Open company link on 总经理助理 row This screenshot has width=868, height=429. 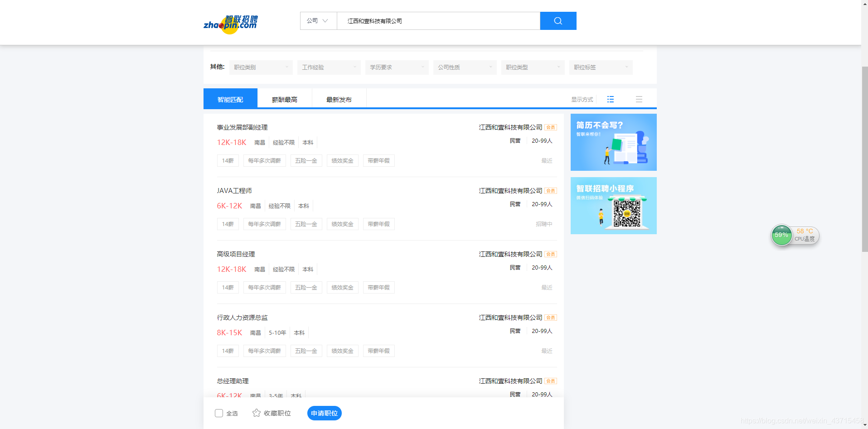510,381
